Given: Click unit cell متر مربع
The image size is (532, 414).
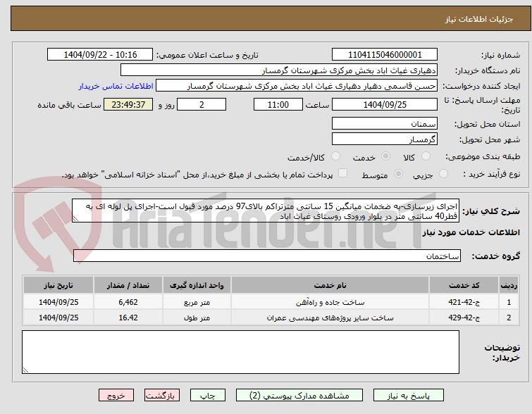Looking at the screenshot, I should click(x=197, y=302).
